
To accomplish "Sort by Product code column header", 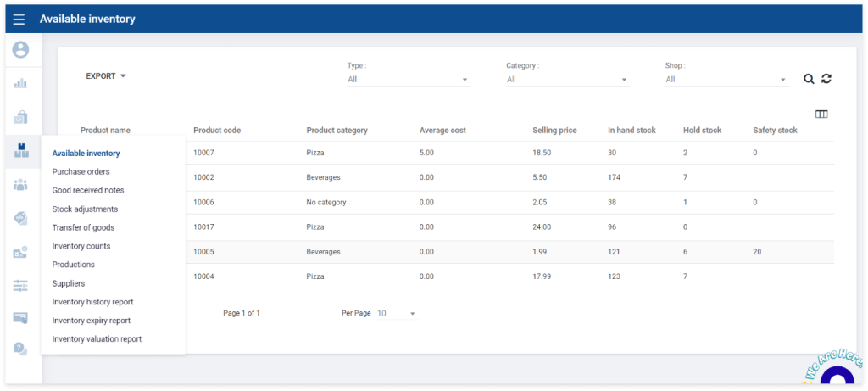I will [x=217, y=131].
